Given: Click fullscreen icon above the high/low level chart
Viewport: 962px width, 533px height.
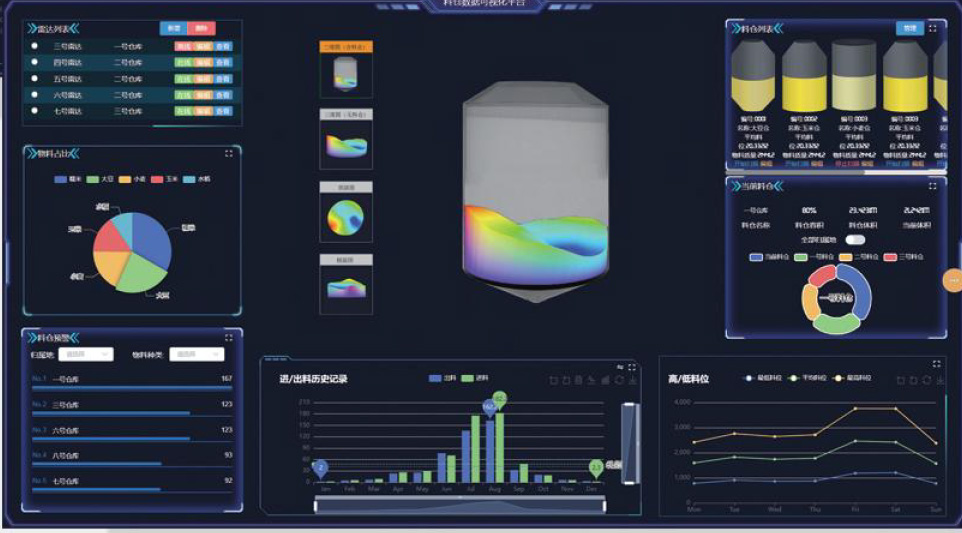Looking at the screenshot, I should (x=937, y=363).
